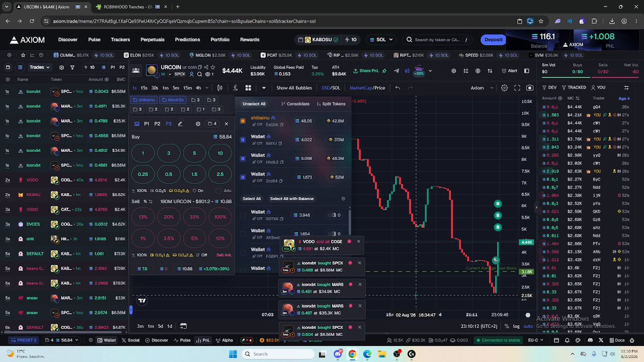
Task: Click the edit pencil icon in trade panel
Action: 180,124
